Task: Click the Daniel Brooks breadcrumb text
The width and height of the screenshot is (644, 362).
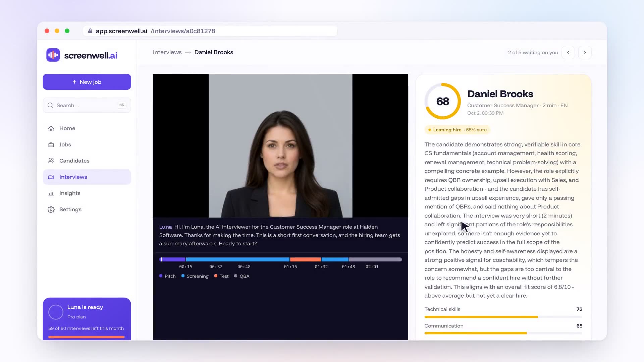Action: point(214,52)
